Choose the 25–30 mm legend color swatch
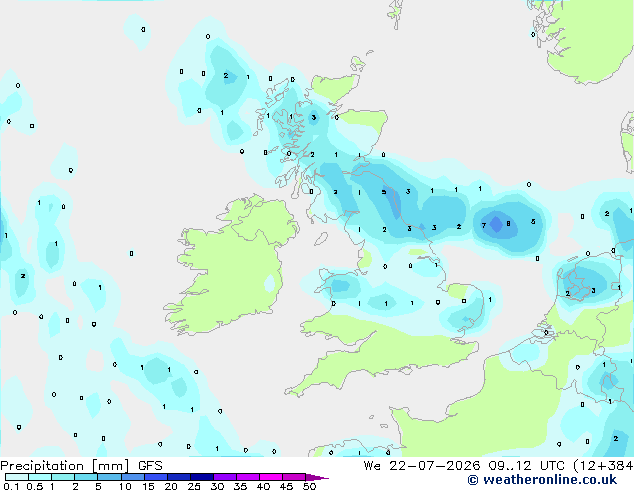The height and width of the screenshot is (490, 634). click(202, 477)
